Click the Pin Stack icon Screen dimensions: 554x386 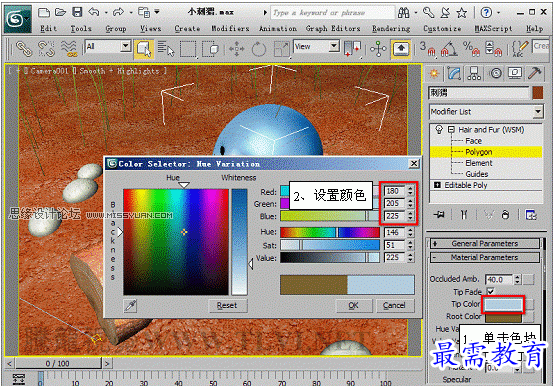[x=439, y=214]
